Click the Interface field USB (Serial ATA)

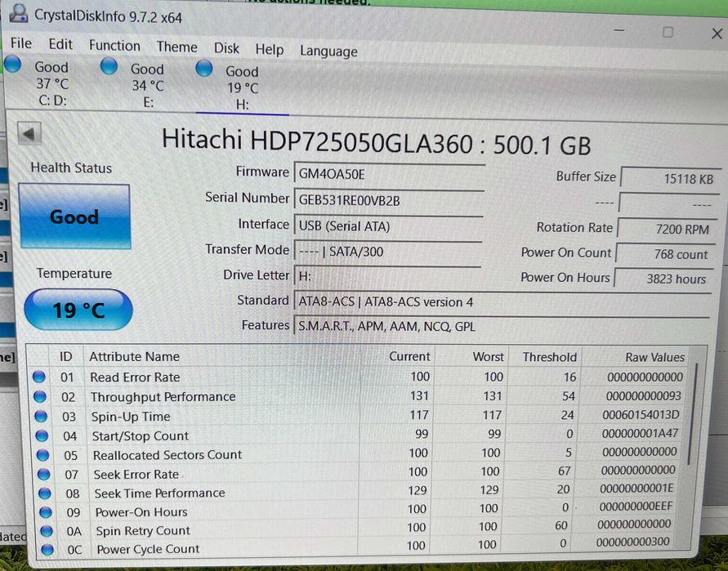pyautogui.click(x=389, y=226)
